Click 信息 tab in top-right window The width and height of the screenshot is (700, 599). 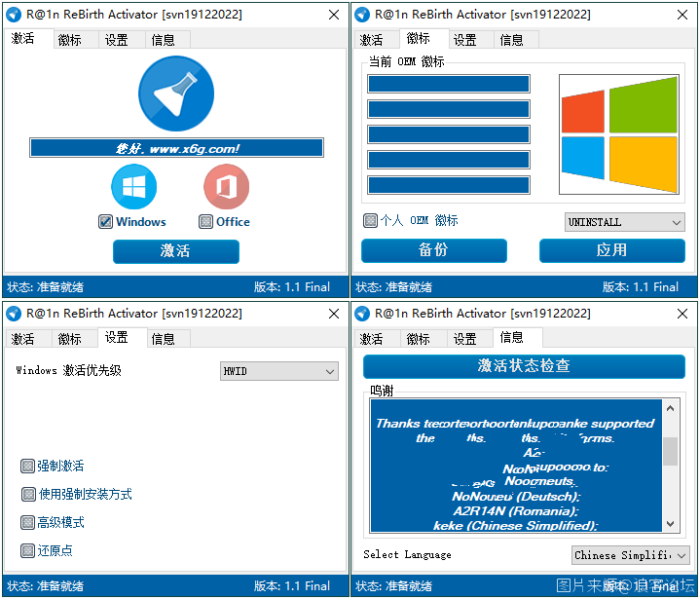(516, 40)
